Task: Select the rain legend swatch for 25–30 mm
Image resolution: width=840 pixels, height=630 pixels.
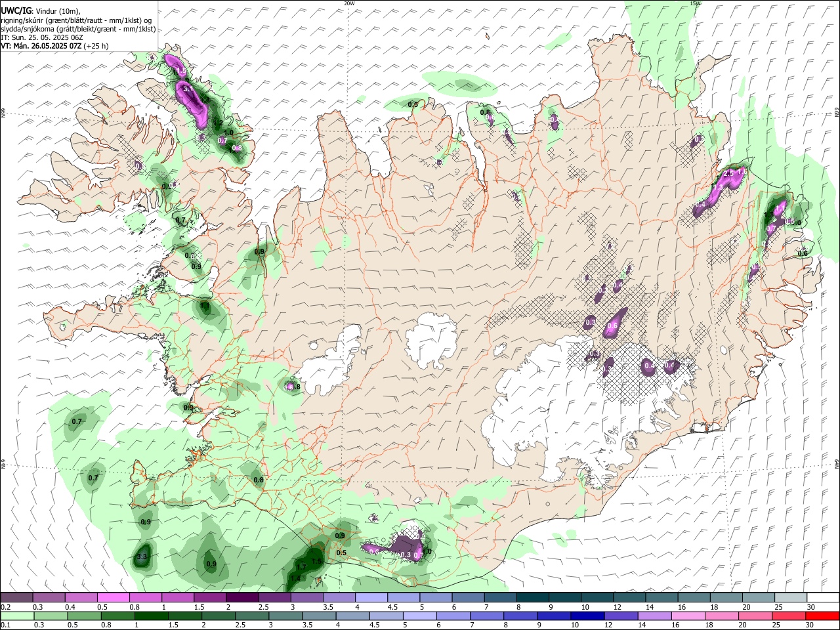Action: 789,616
